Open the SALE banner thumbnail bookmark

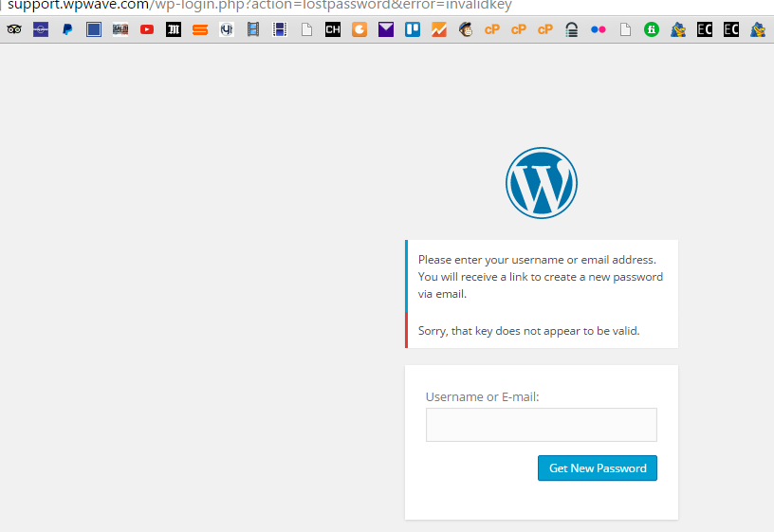tap(120, 29)
